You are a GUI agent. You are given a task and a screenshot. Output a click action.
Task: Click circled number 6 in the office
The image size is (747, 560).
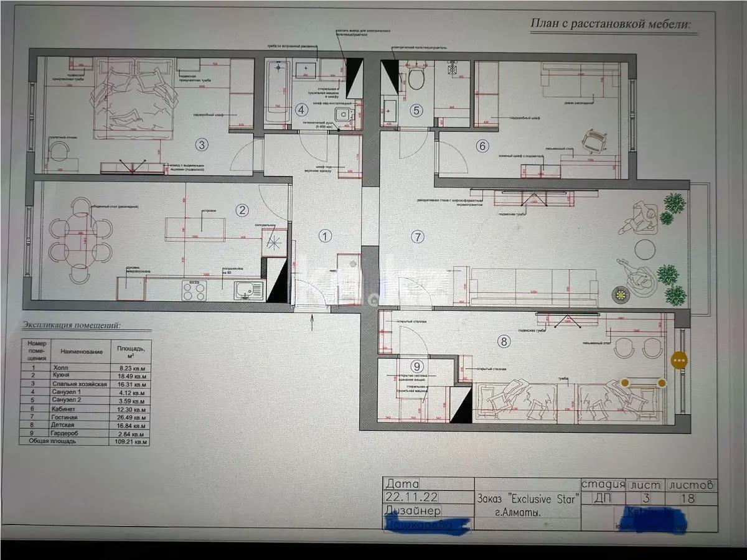pos(482,146)
